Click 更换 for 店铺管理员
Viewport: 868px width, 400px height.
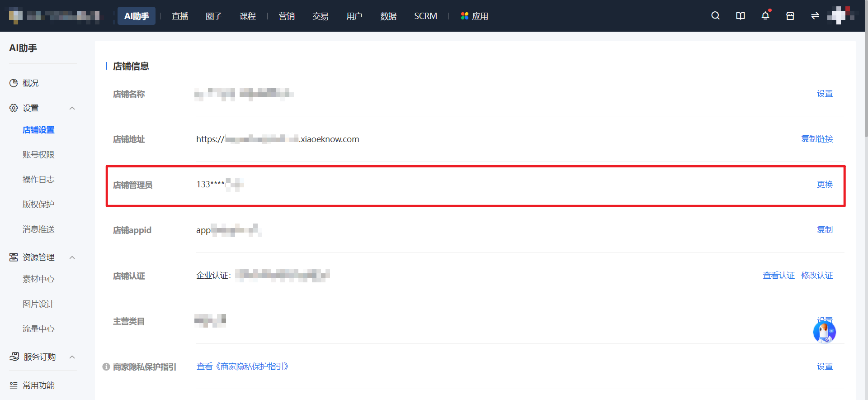click(825, 185)
